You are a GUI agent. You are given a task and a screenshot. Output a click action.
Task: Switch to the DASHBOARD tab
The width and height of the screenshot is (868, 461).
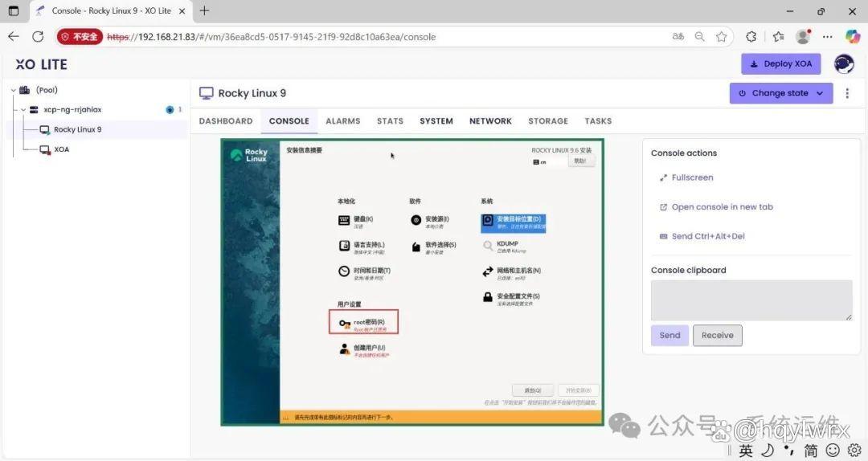coord(226,121)
